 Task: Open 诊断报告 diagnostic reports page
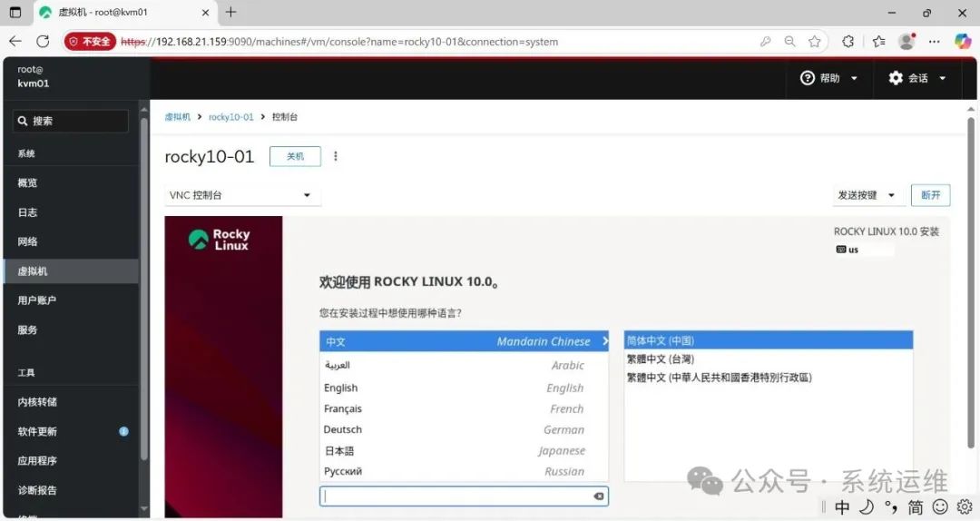[71, 490]
